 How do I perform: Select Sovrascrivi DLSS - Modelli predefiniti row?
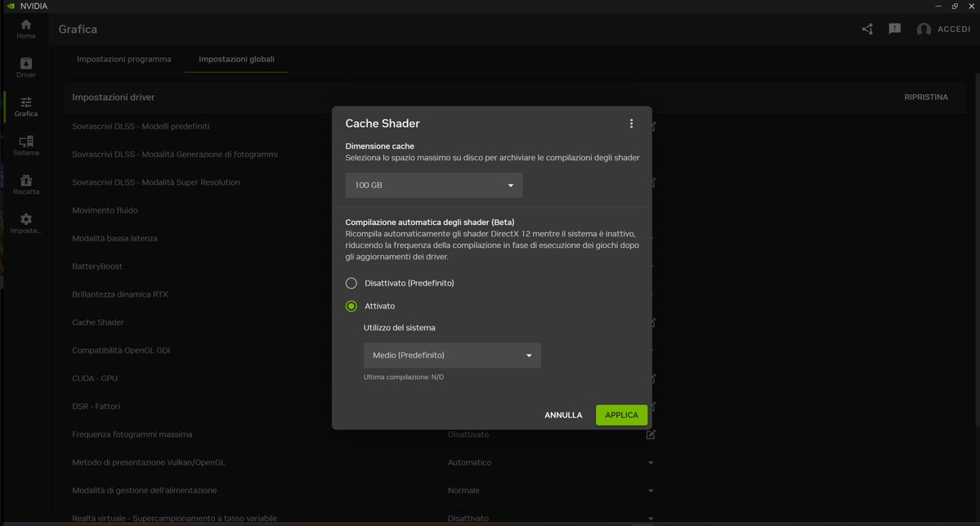pos(141,126)
